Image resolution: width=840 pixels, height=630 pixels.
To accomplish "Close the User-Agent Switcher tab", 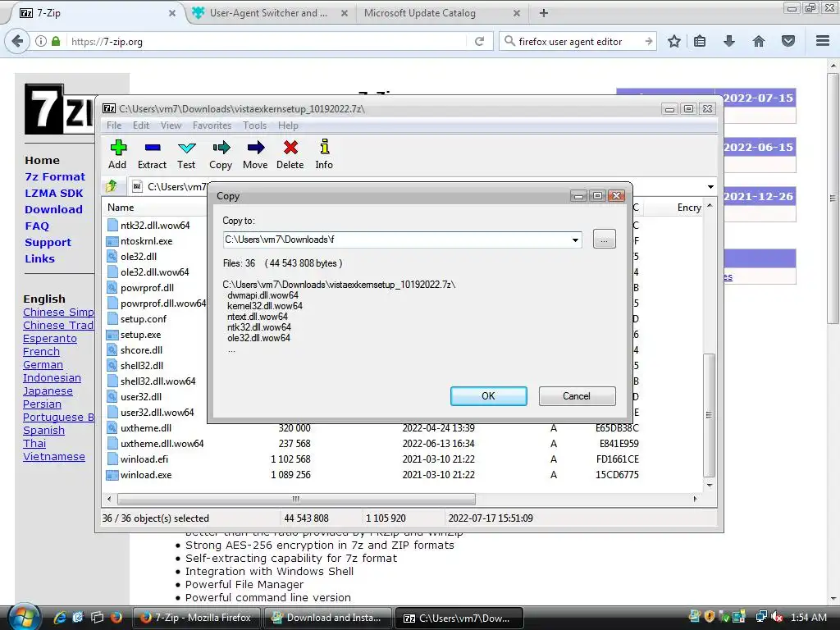I will (345, 13).
